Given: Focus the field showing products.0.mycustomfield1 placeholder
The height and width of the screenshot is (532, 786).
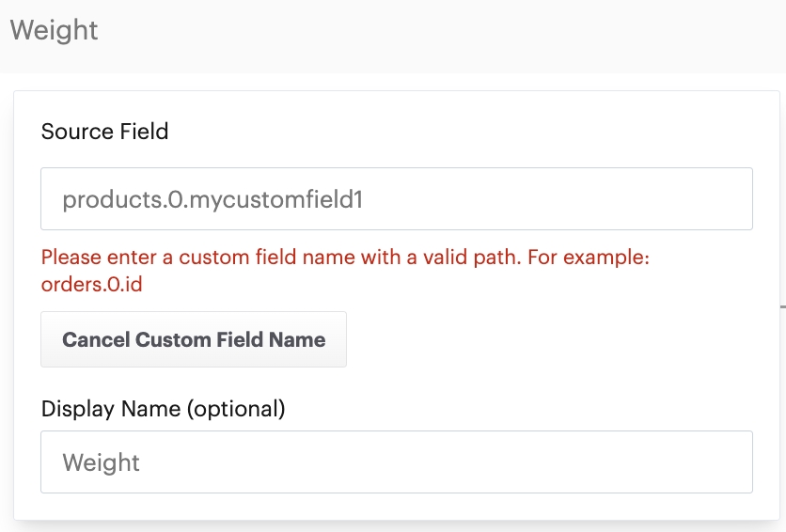Looking at the screenshot, I should [x=212, y=199].
